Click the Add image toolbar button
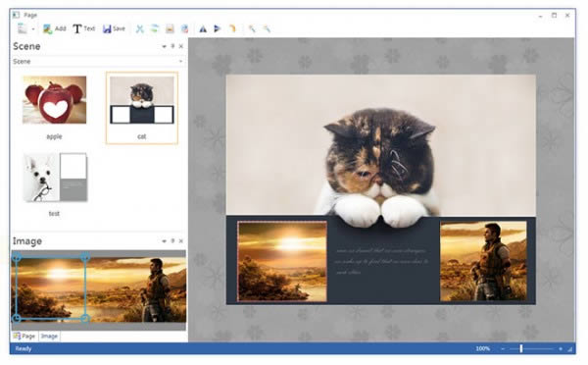Screen dimensions: 588x365 point(54,28)
